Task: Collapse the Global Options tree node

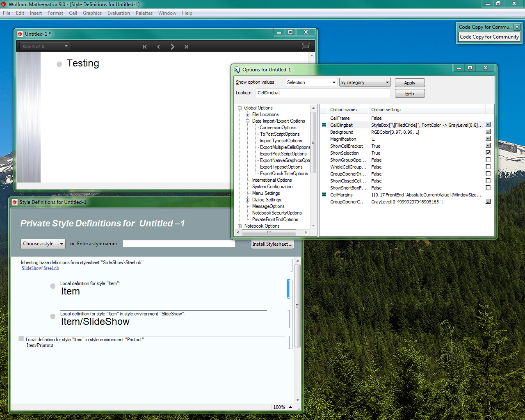Action: [x=240, y=108]
